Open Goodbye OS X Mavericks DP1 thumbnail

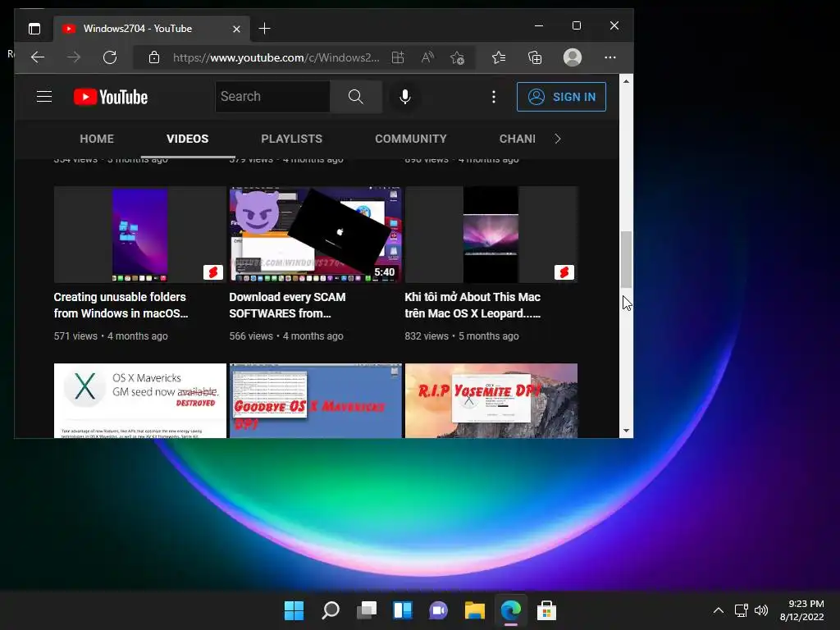click(316, 400)
